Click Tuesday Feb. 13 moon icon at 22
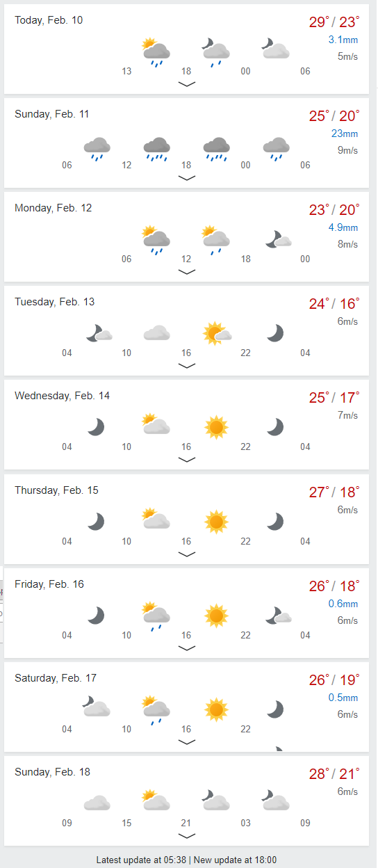Screen dimensions: 378x868 [277, 333]
